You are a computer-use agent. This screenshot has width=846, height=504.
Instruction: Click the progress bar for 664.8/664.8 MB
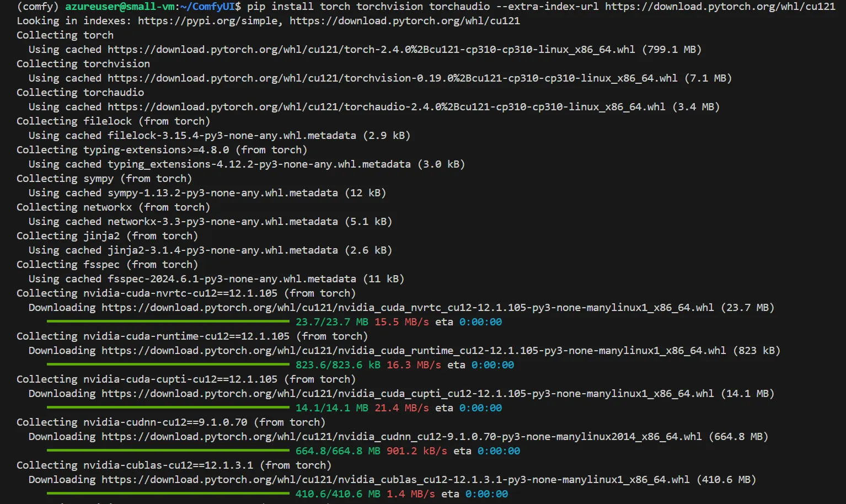[x=168, y=451]
